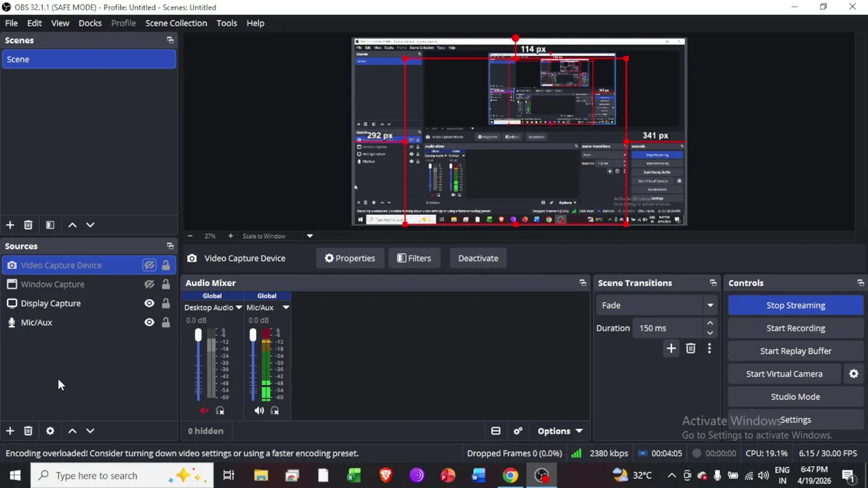868x488 pixels.
Task: Open the Edit menu
Action: [35, 23]
